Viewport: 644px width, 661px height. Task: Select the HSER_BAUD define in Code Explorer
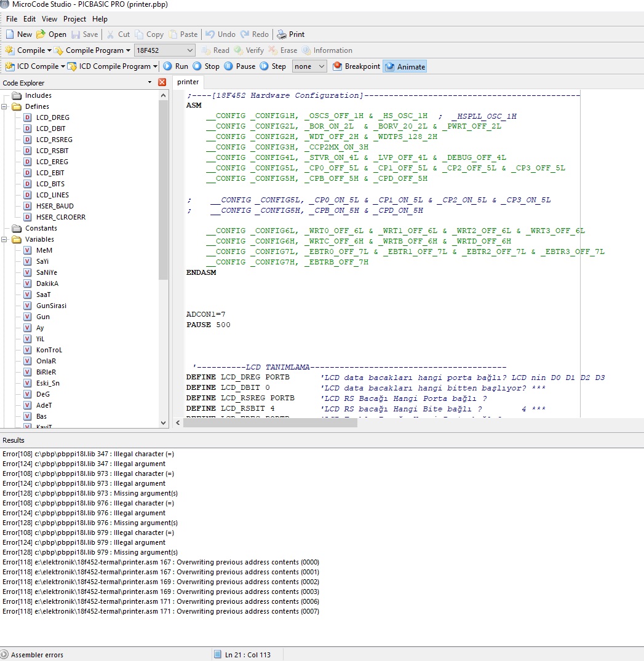pos(54,206)
